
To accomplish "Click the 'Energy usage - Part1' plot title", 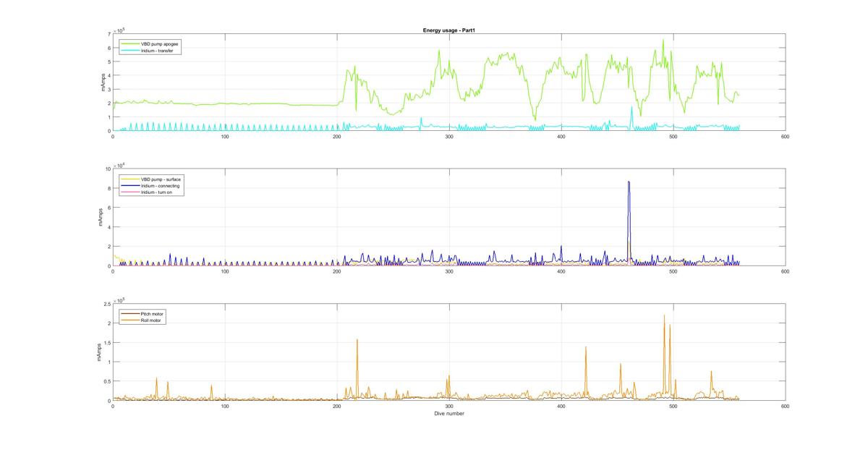I will click(x=448, y=30).
